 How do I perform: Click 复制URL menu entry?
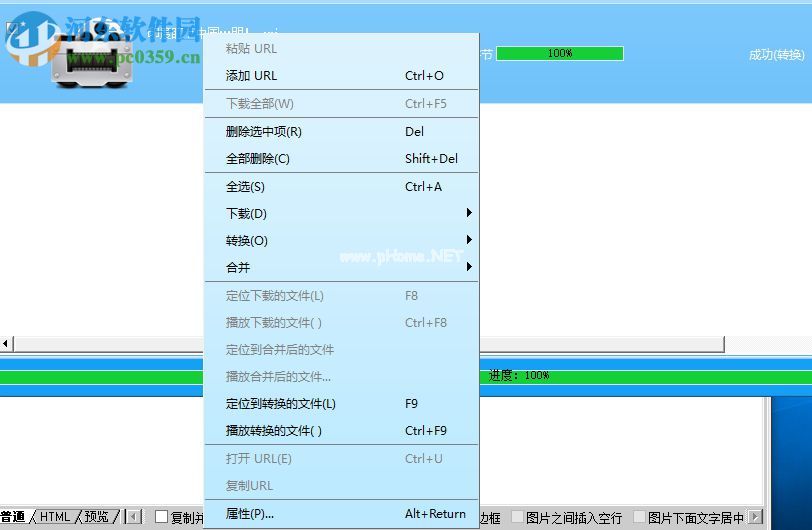click(341, 485)
